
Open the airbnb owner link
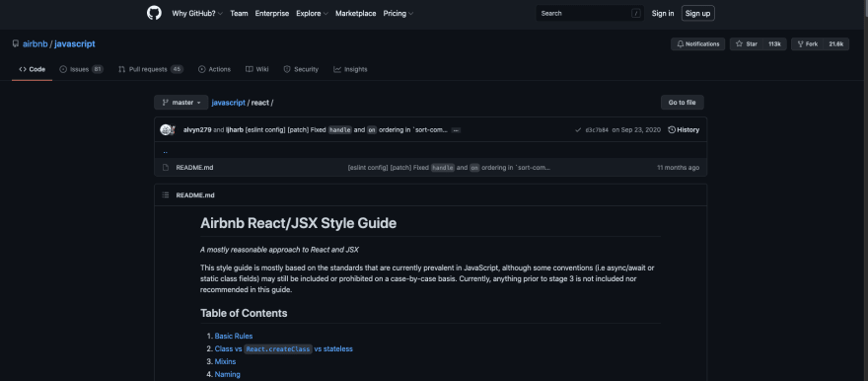coord(35,43)
